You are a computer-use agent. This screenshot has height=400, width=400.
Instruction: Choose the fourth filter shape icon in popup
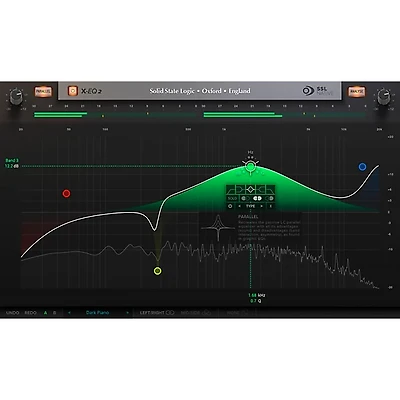coord(261,190)
